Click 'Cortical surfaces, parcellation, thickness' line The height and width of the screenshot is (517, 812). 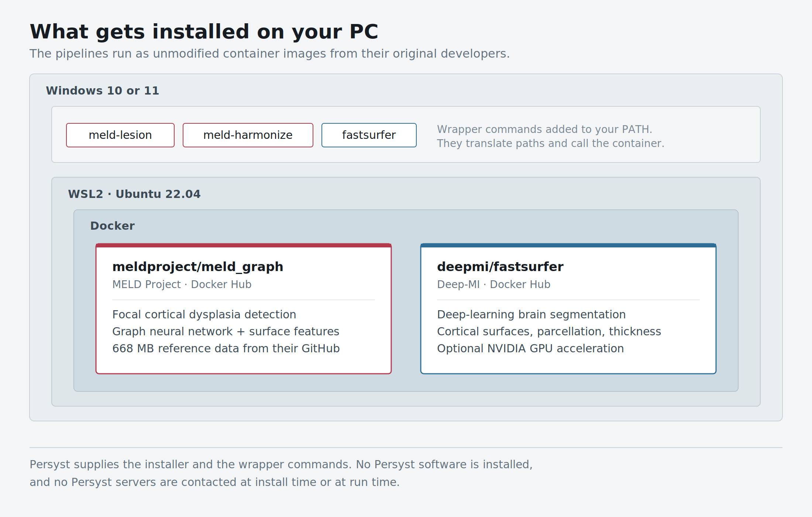pos(549,331)
